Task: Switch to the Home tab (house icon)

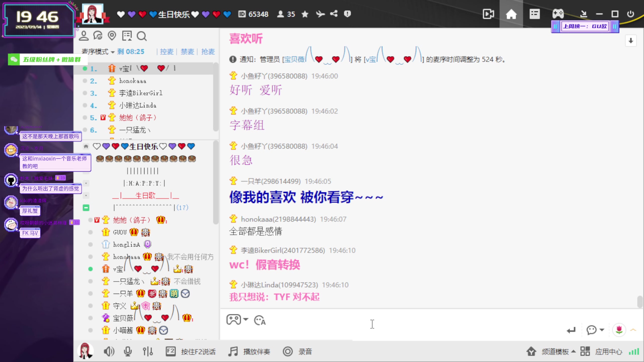Action: click(511, 14)
